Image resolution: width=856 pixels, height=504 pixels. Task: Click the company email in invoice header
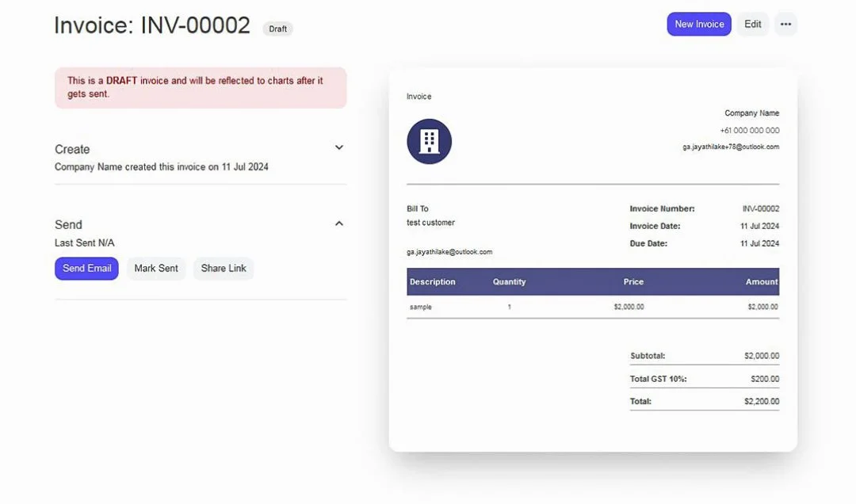pyautogui.click(x=731, y=147)
